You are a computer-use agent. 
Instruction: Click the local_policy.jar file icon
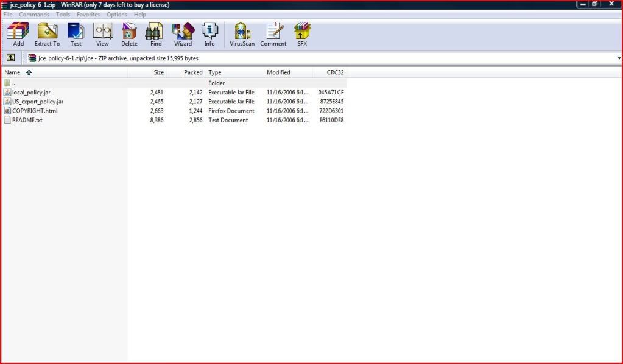pyautogui.click(x=7, y=92)
